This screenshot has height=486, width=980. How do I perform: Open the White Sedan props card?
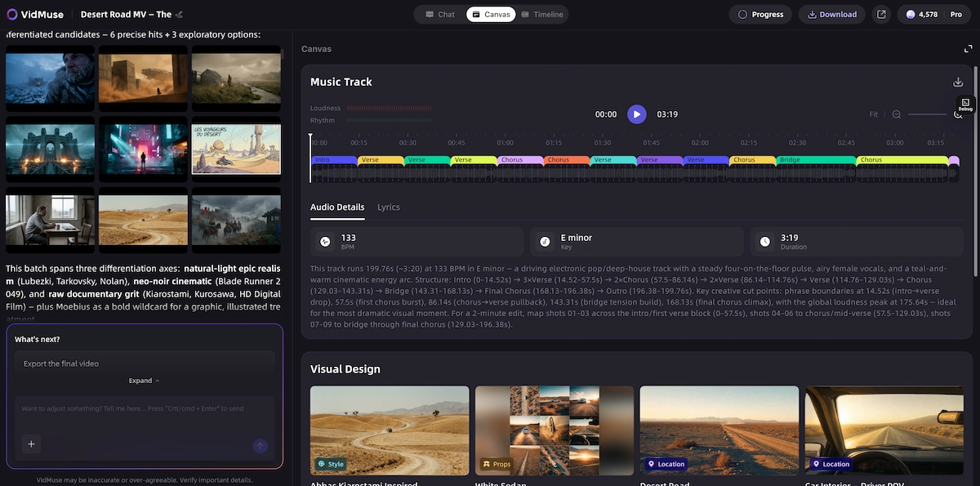point(555,430)
